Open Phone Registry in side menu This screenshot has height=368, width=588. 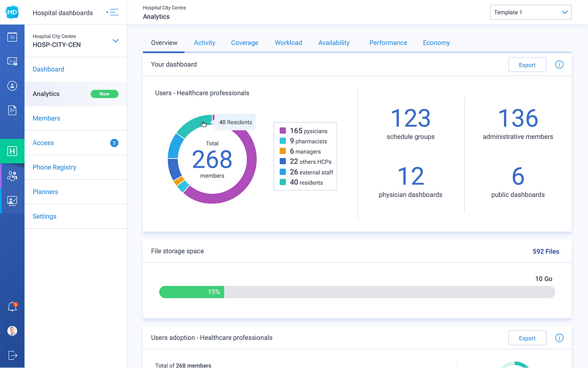tap(54, 167)
